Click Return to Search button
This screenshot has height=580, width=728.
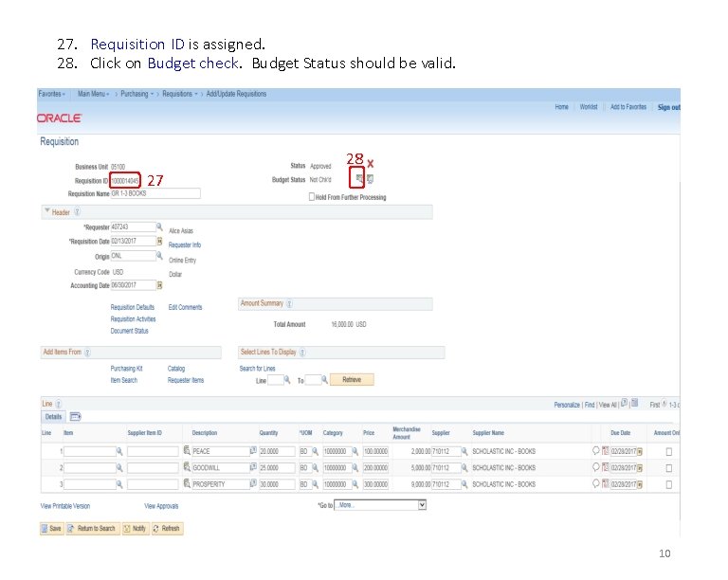pyautogui.click(x=92, y=529)
